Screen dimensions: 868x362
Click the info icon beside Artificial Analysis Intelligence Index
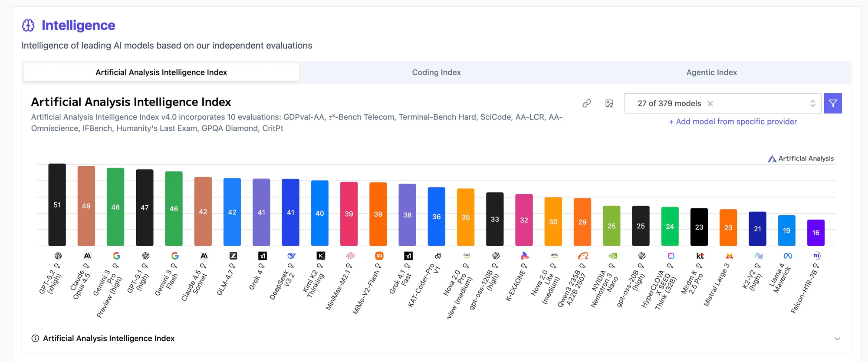pos(35,339)
